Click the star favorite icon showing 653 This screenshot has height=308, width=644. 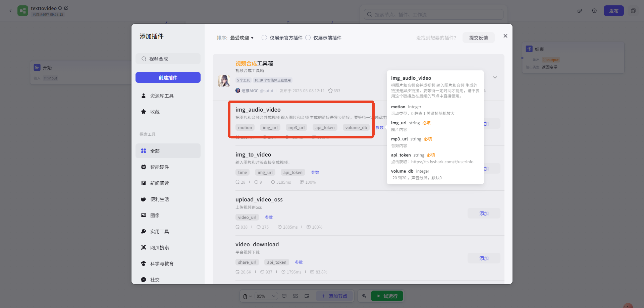330,91
